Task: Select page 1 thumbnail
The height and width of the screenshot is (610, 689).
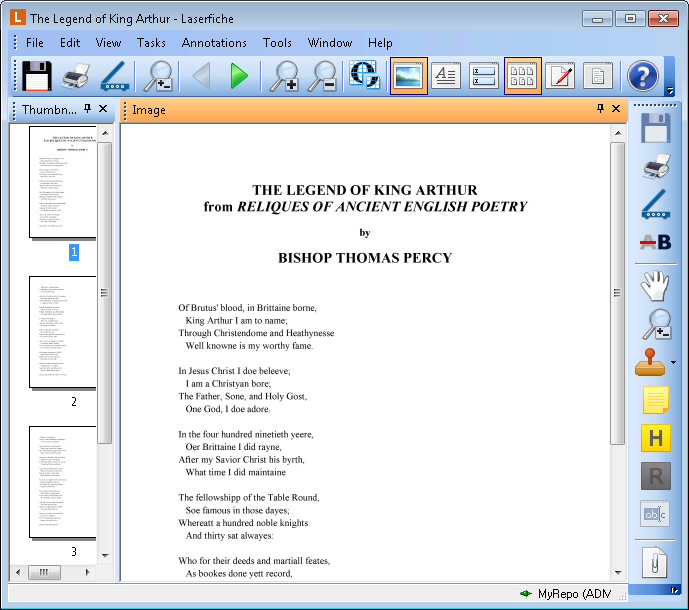Action: coord(62,182)
